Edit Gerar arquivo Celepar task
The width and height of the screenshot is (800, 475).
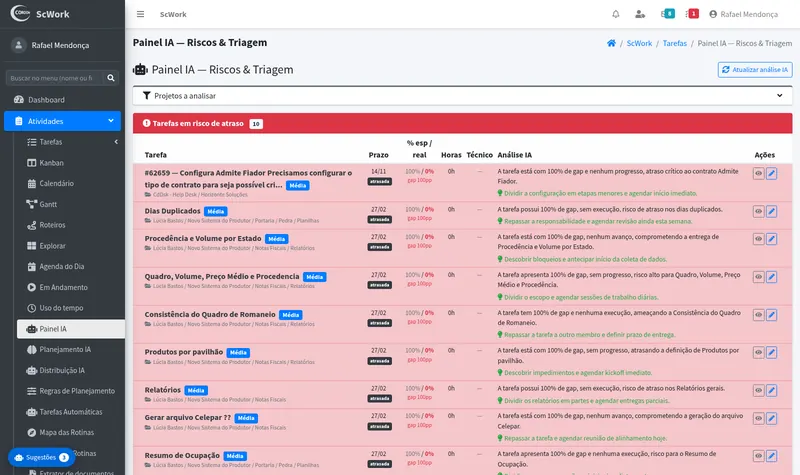coord(771,418)
